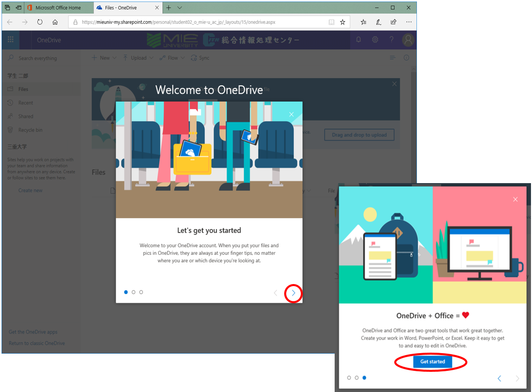
Task: Select Recent in the left navigation
Action: tap(41, 103)
